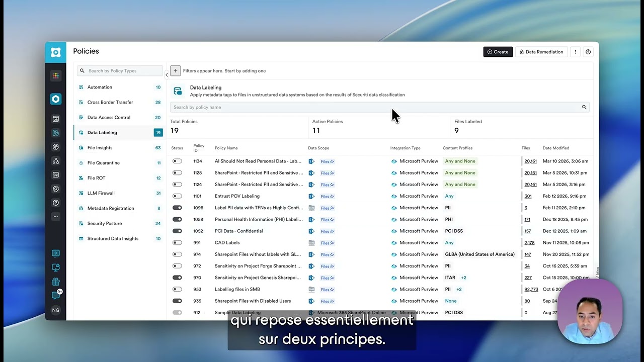
Task: Collapse the policy types panel with the chevron
Action: [x=167, y=75]
